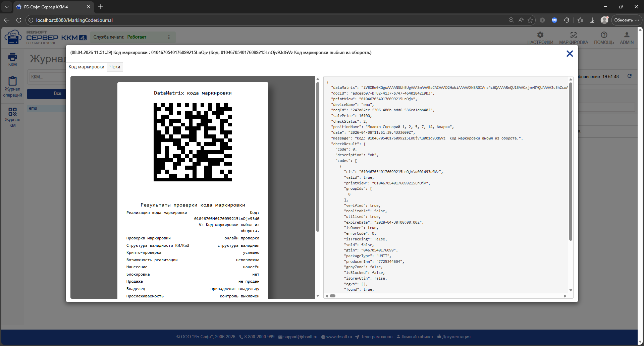
Task: Open print service options menu (three dots)
Action: (169, 37)
